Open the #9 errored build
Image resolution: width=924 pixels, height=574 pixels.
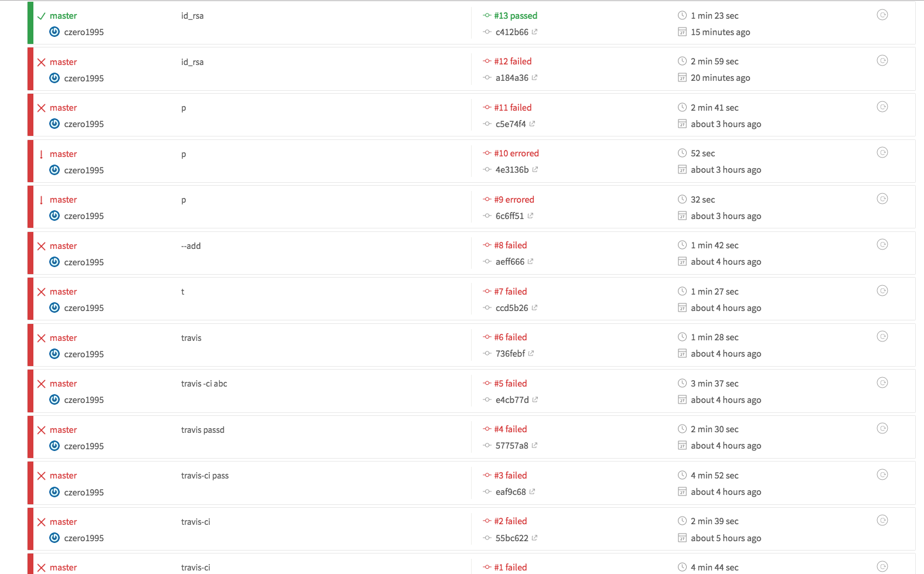click(x=514, y=200)
